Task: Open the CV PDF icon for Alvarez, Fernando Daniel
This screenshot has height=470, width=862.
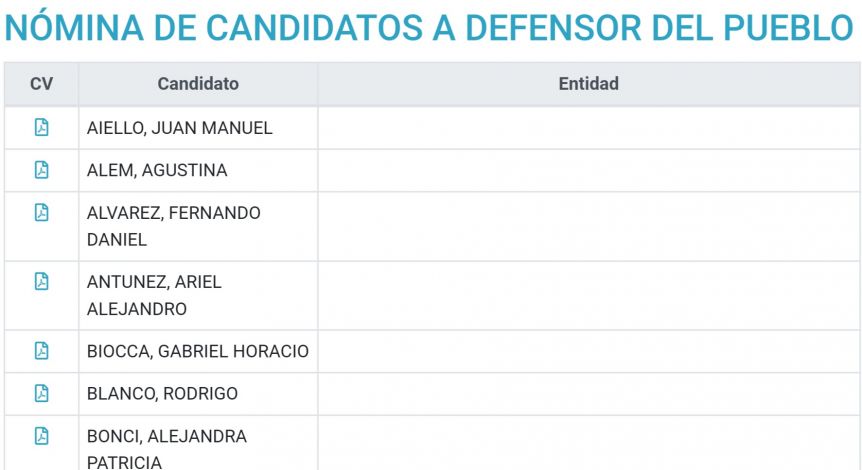Action: [41, 212]
